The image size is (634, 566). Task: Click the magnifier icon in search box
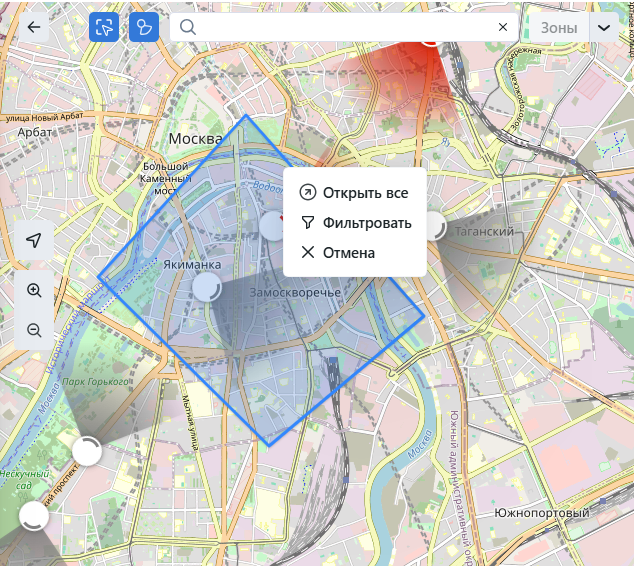[187, 27]
